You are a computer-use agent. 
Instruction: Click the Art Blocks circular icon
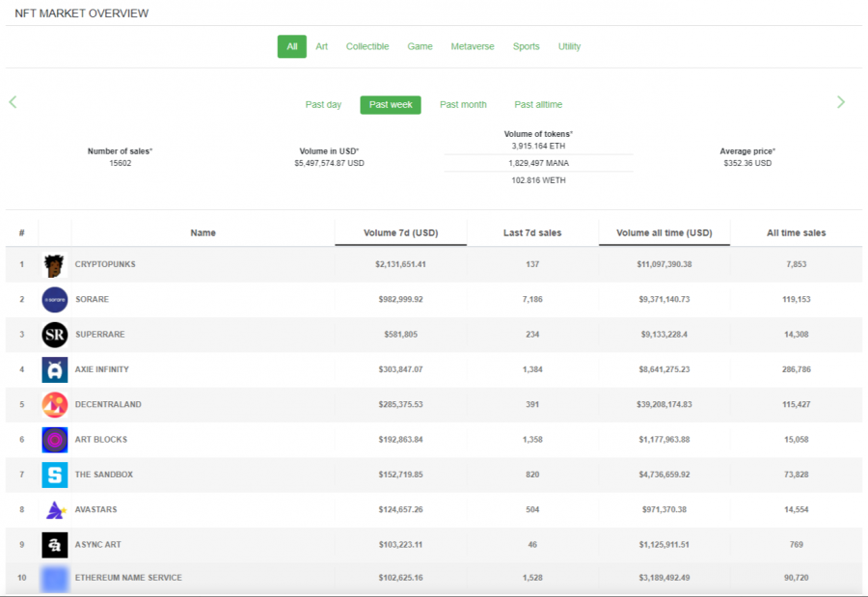(55, 440)
